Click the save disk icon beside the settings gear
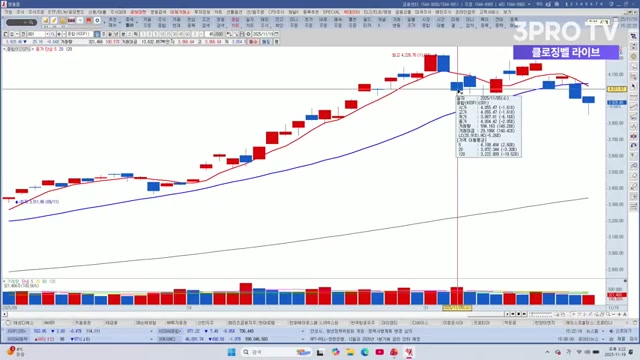640x360 pixels. click(x=242, y=34)
